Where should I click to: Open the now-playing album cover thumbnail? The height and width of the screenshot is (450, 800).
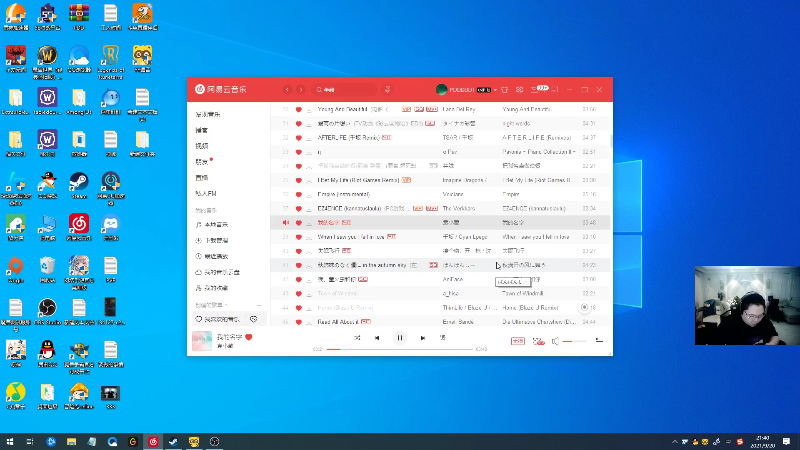[x=202, y=341]
